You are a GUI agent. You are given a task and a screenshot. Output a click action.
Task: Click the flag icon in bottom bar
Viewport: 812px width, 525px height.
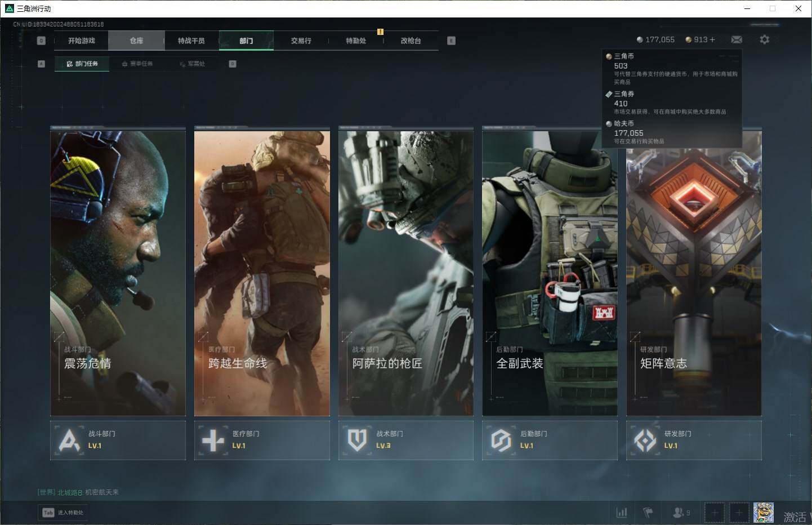click(x=648, y=513)
